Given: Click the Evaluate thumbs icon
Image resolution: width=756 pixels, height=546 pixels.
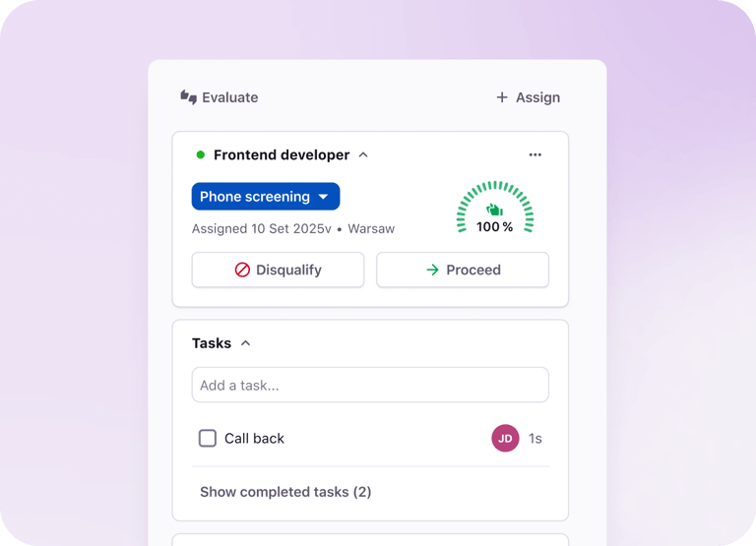Looking at the screenshot, I should (188, 97).
